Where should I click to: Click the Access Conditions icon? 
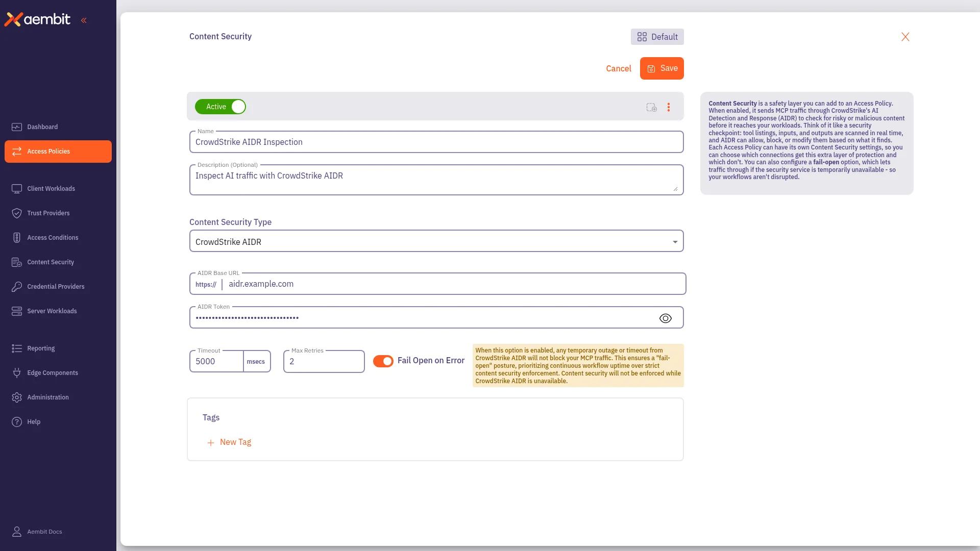pyautogui.click(x=17, y=238)
